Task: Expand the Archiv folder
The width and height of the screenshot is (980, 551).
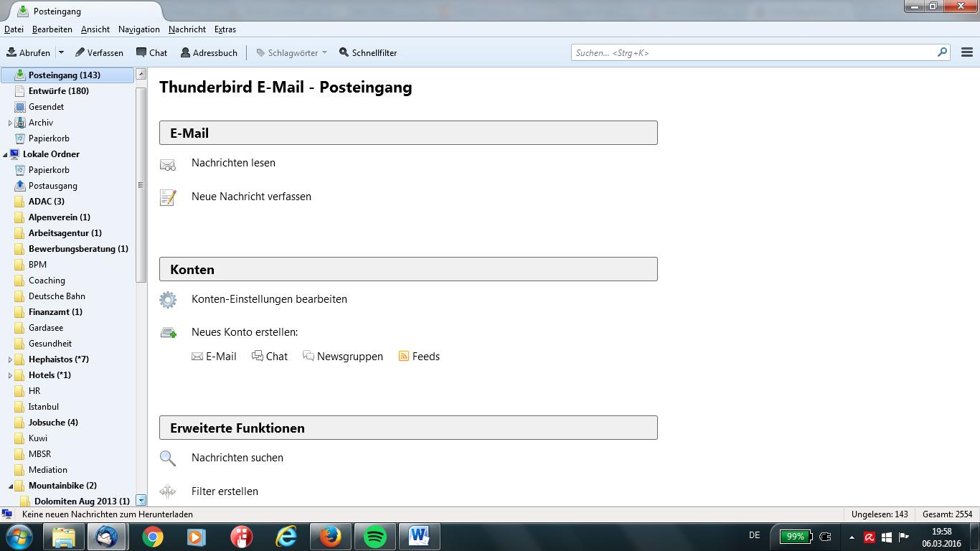Action: pos(10,123)
